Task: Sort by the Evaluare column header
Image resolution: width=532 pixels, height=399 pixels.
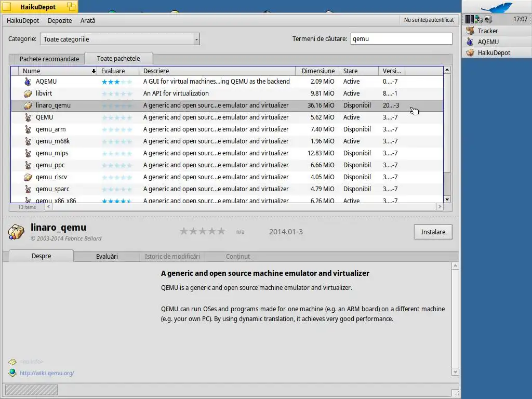Action: tap(118, 71)
